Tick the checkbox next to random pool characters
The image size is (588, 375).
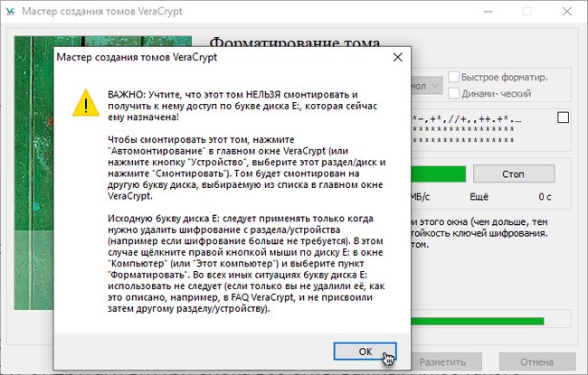(x=563, y=117)
